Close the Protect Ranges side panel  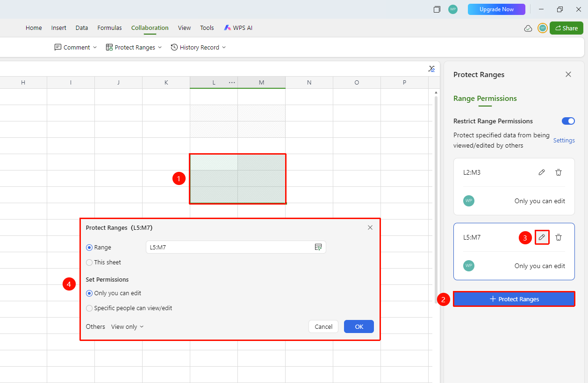point(568,74)
